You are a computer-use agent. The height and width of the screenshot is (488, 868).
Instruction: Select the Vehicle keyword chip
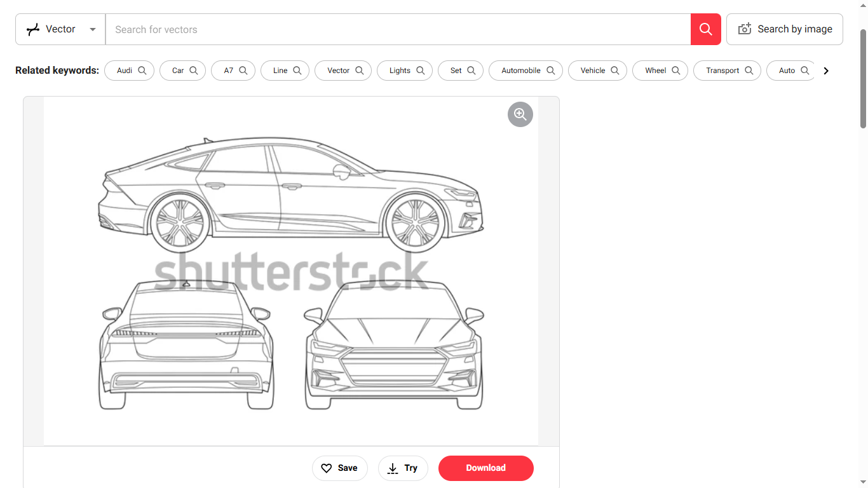pyautogui.click(x=597, y=71)
